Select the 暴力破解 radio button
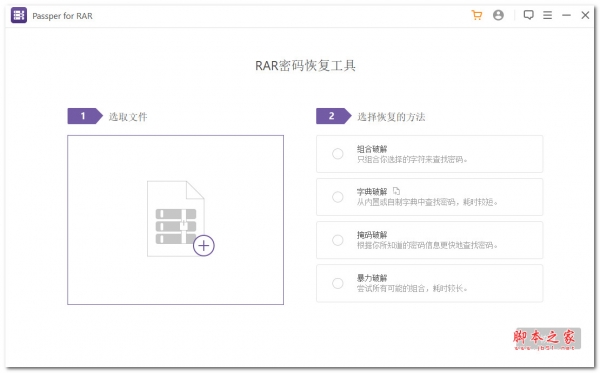600x373 pixels. [338, 283]
